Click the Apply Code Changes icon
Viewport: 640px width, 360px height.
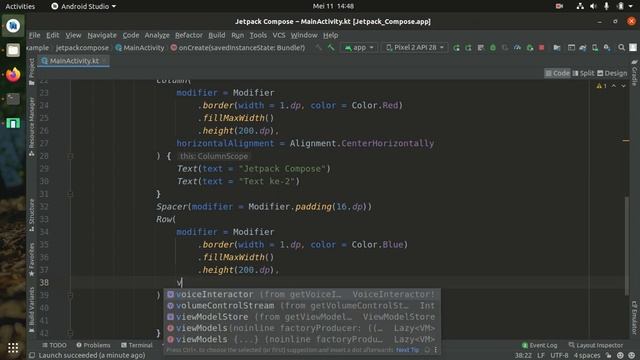480,48
